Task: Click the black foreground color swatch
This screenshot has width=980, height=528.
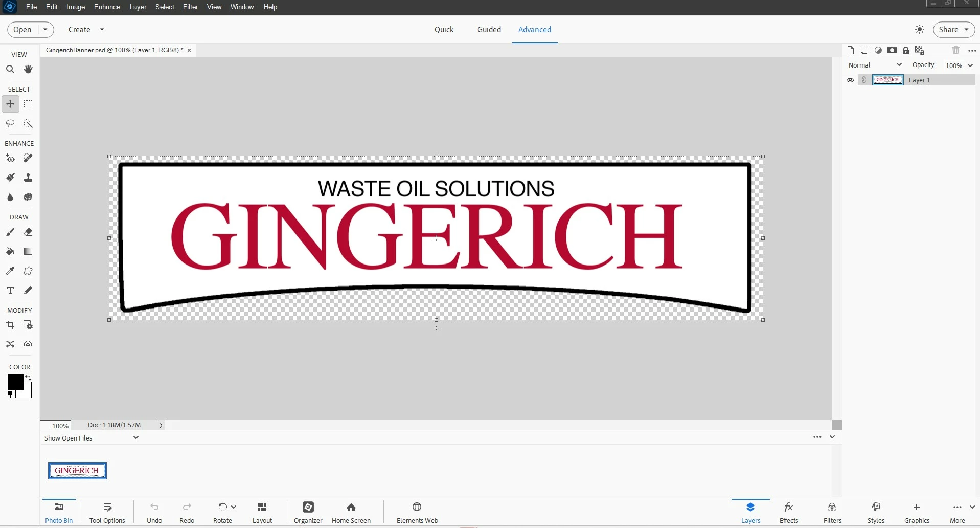Action: click(x=15, y=382)
